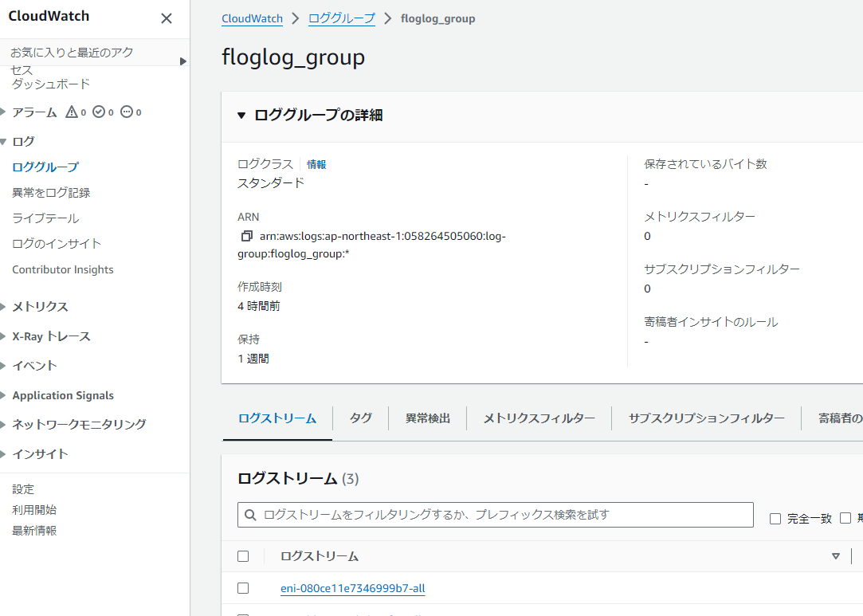Toggle the cut-off checkbox right of 完全一致
863x616 pixels.
[845, 518]
